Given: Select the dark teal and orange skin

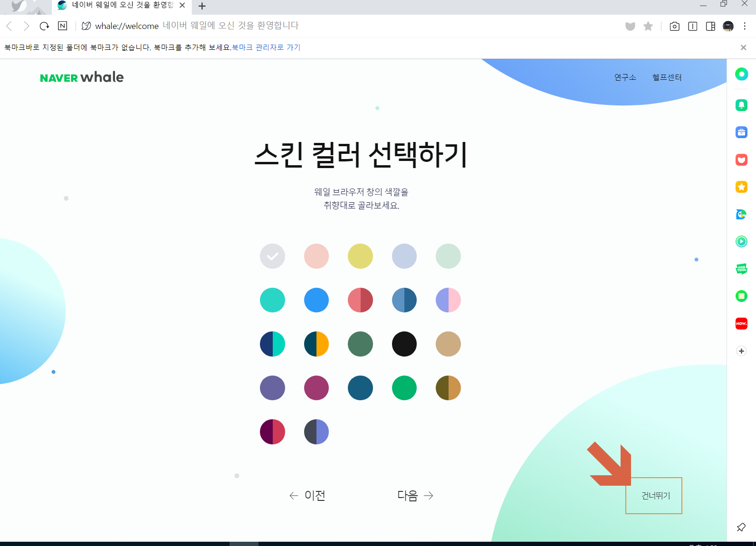Looking at the screenshot, I should pos(316,344).
